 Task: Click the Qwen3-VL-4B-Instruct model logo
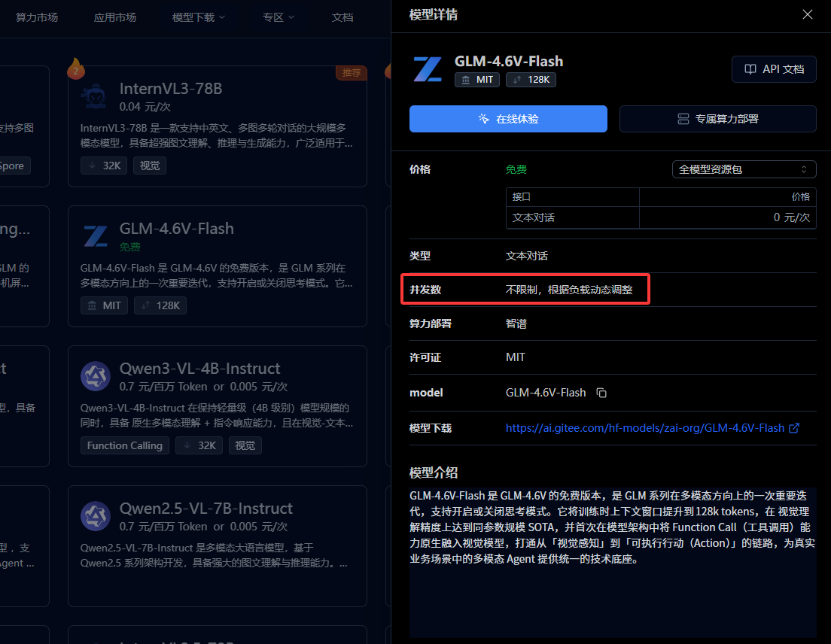click(x=96, y=377)
